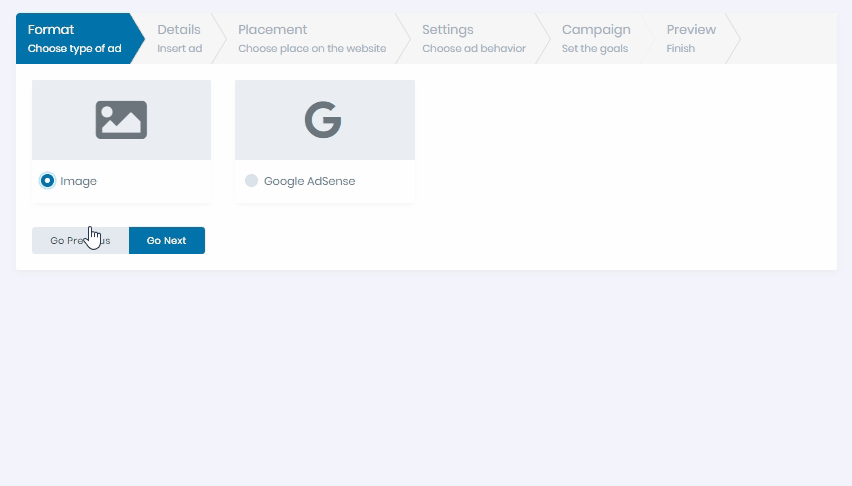Click 'Choose ad behavior' step subtitle
The image size is (852, 486).
pyautogui.click(x=474, y=48)
